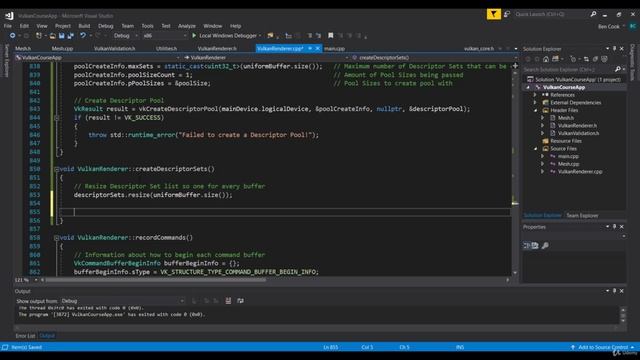The width and height of the screenshot is (640, 360).
Task: Click the Quick Launch magnifier icon
Action: 593,14
